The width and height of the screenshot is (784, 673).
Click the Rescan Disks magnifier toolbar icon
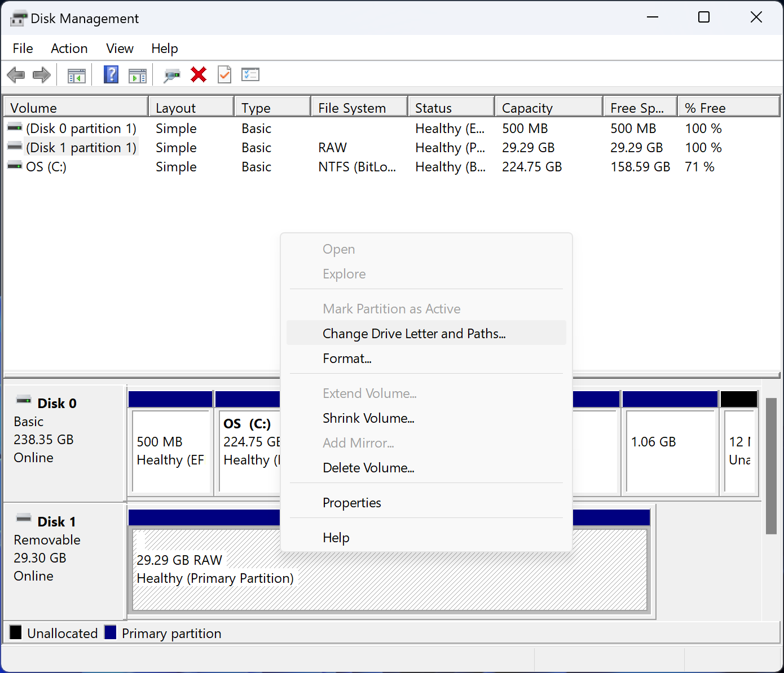coord(171,74)
